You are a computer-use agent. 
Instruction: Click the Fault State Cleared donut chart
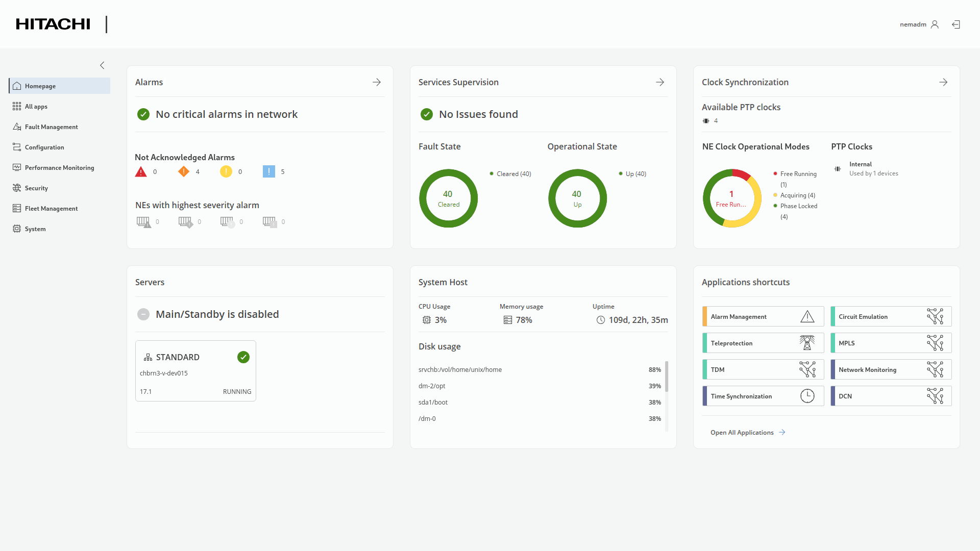tap(448, 198)
